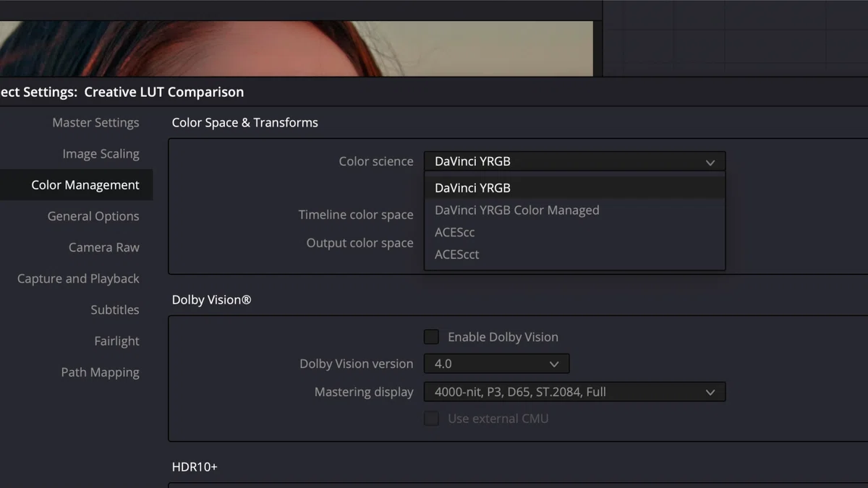Choose DaVinci YRGB from the list
This screenshot has width=868, height=488.
(575, 188)
